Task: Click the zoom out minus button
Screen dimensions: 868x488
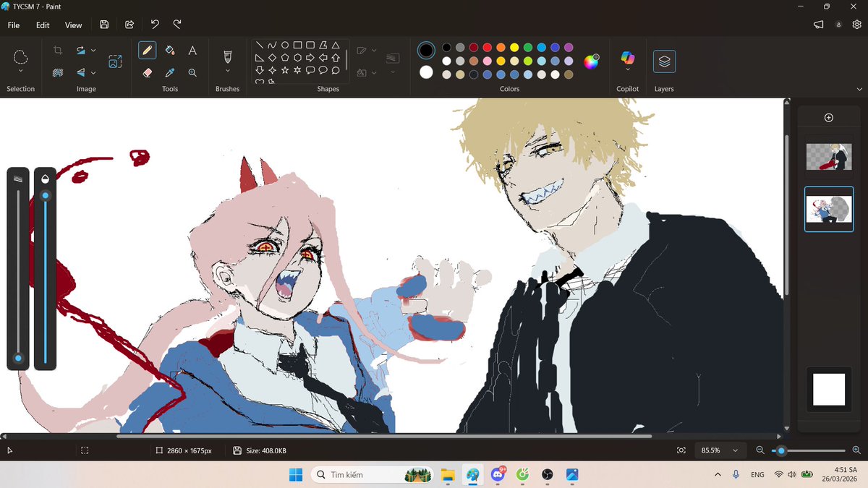Action: (759, 450)
